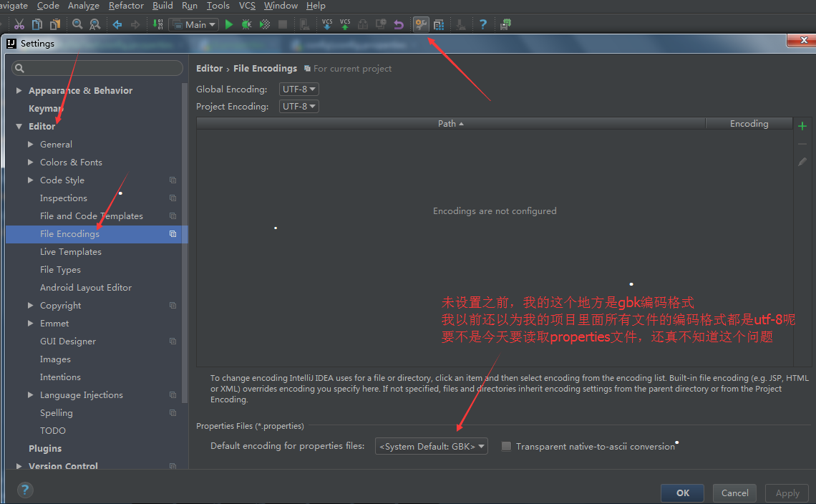Open the Project Encoding dropdown

(x=298, y=106)
